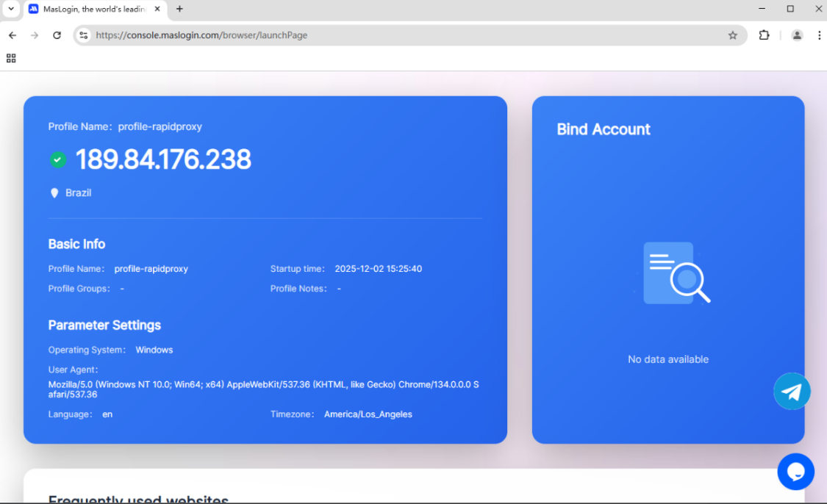Click the green connection status checkmark
The image size is (827, 504).
click(x=58, y=159)
